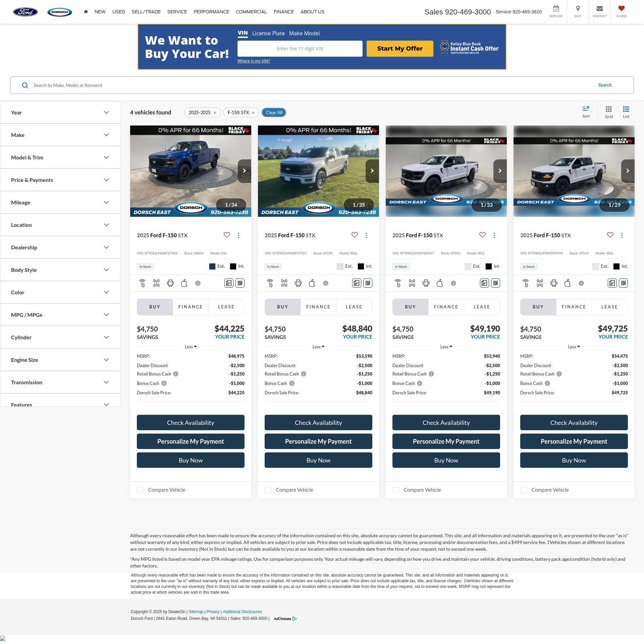The height and width of the screenshot is (644, 644).
Task: Open Where is my VIN link
Action: coord(254,61)
